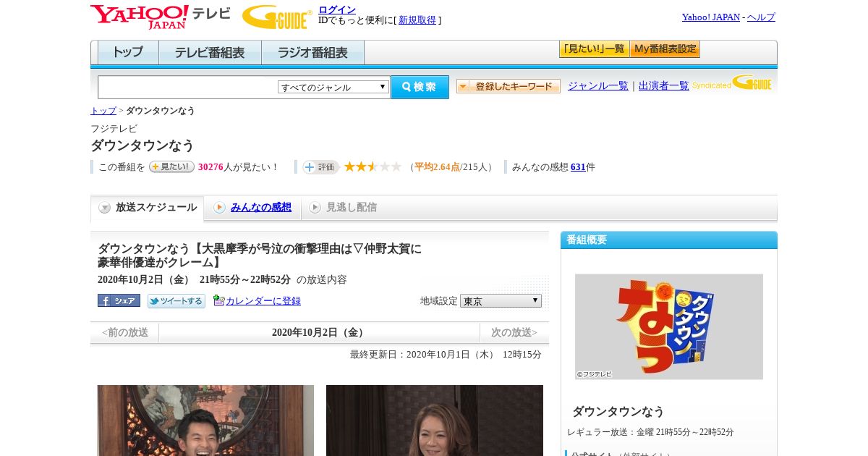Open the 631 みんなの感想 count link

(578, 167)
